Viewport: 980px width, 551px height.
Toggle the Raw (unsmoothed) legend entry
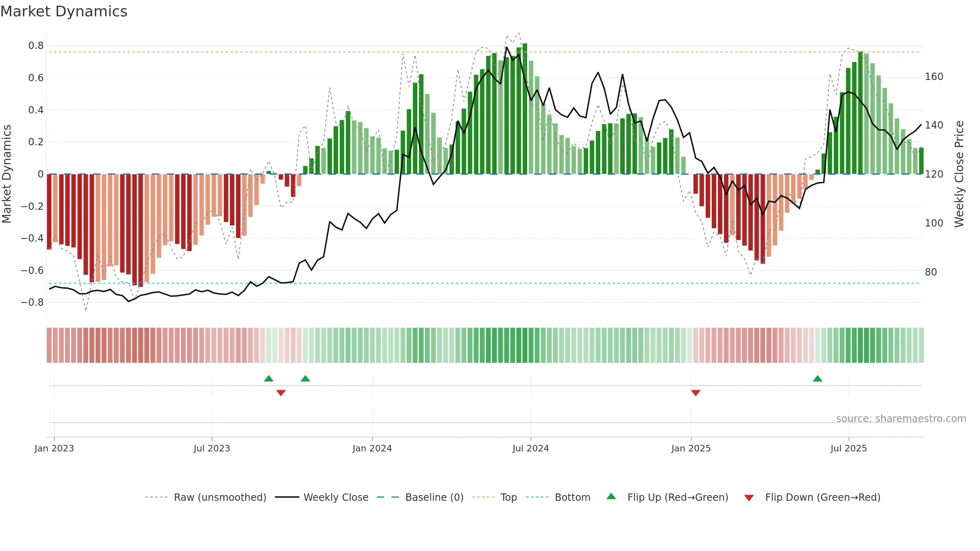(x=205, y=497)
